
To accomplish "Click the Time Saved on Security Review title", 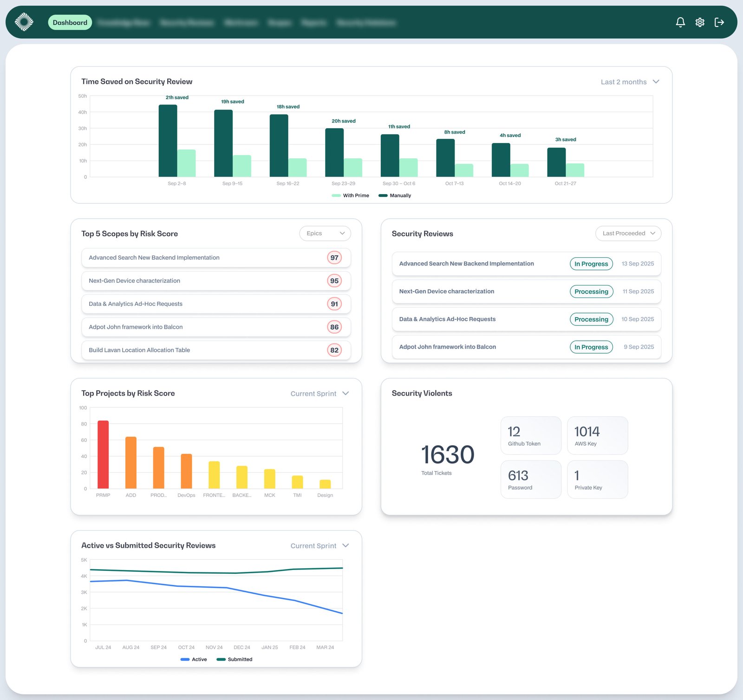I will [x=137, y=82].
